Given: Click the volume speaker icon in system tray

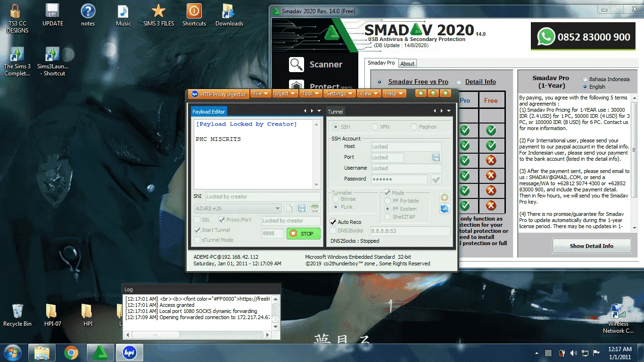Looking at the screenshot, I should [573, 353].
